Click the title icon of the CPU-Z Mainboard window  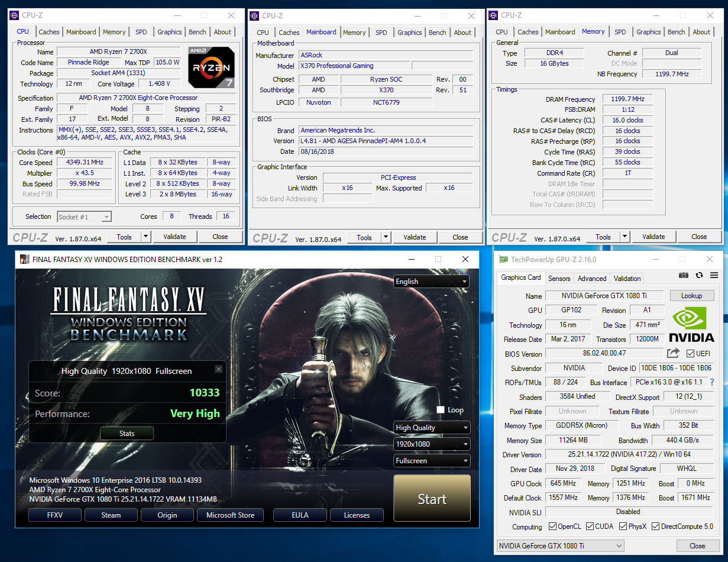click(x=255, y=16)
